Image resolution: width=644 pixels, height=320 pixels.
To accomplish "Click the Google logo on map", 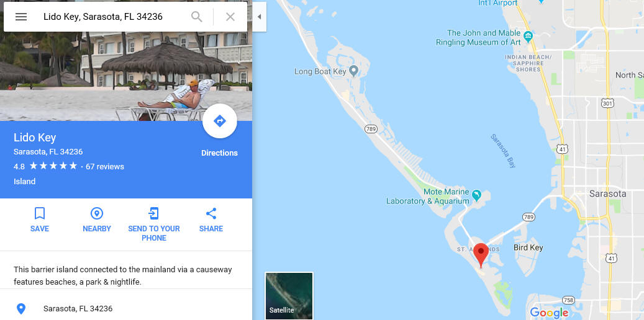I will click(x=549, y=313).
